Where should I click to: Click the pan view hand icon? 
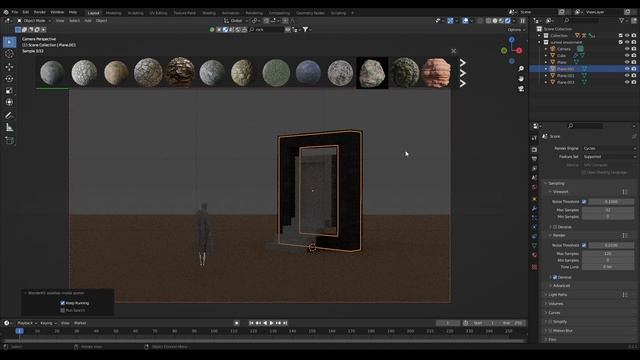click(x=521, y=79)
